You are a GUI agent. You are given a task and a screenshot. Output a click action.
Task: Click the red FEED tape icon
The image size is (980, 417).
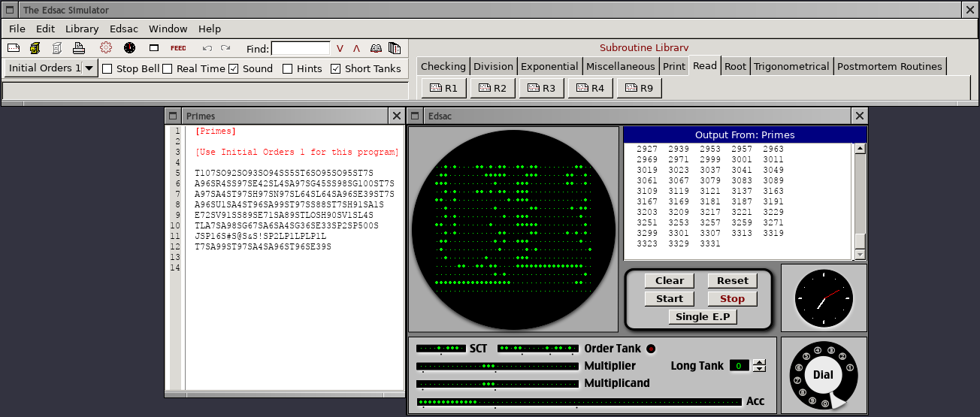click(x=178, y=48)
